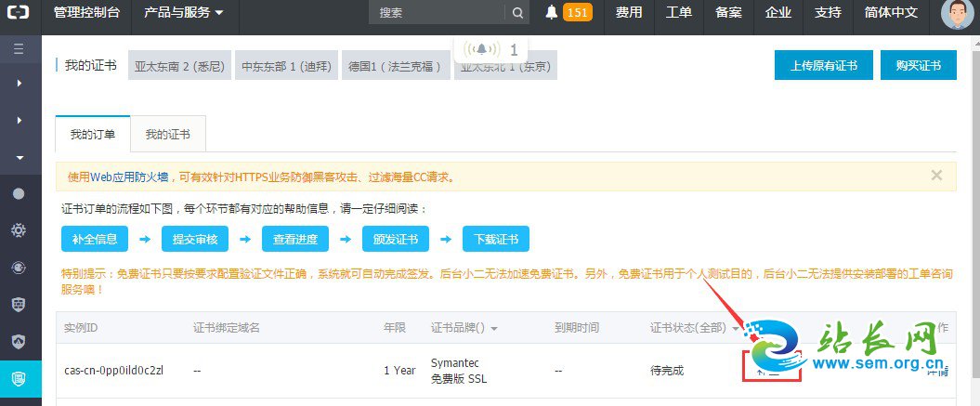
Task: Open the 支持 menu
Action: (x=829, y=12)
